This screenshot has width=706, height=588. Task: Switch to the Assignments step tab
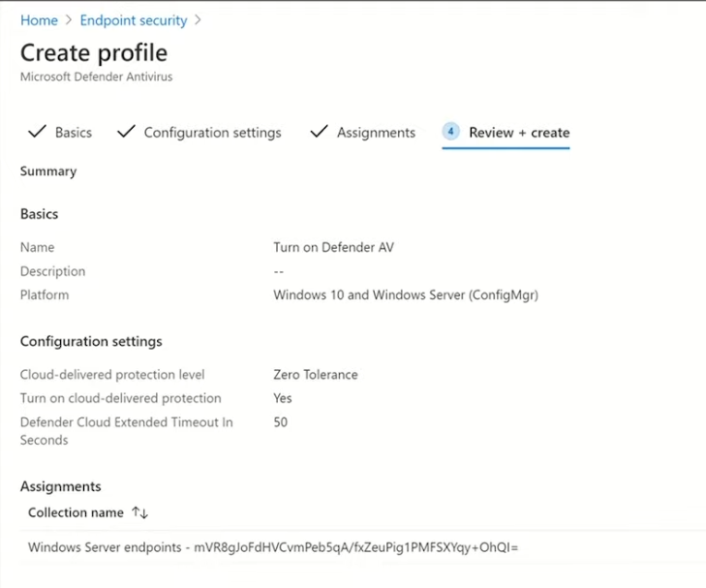click(x=376, y=133)
